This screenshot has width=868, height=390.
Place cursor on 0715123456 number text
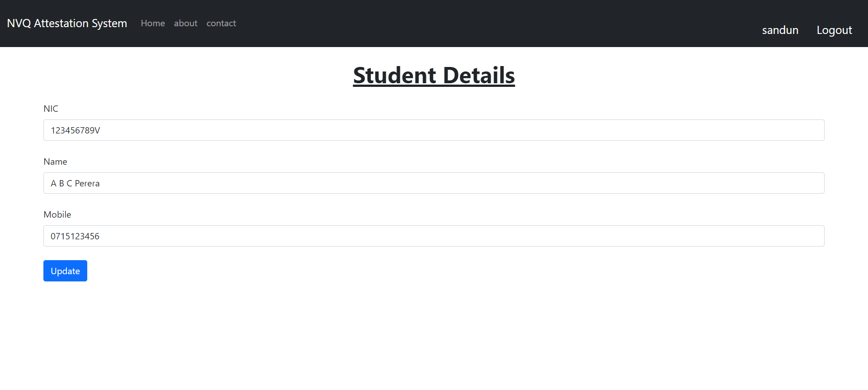point(75,236)
